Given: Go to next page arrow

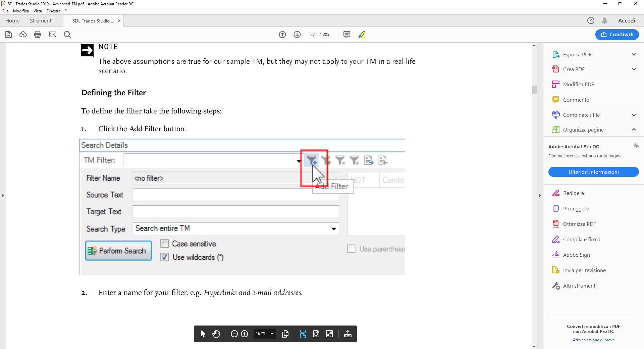Looking at the screenshot, I should tap(297, 35).
